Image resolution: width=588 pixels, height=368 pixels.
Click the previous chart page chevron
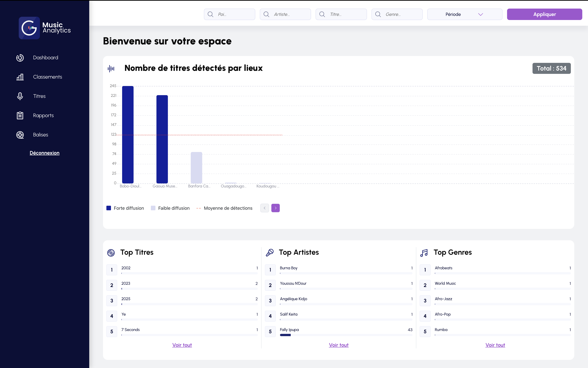coord(265,208)
